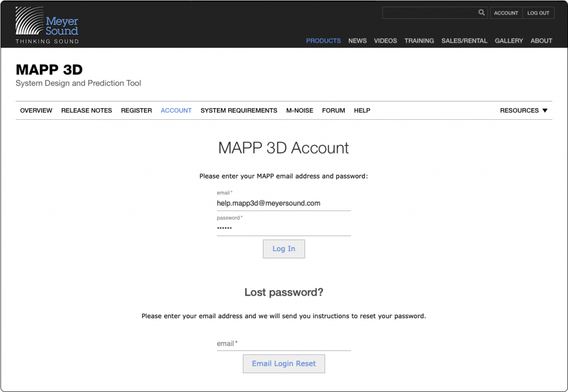Image resolution: width=568 pixels, height=392 pixels.
Task: Go to the News section
Action: pos(357,40)
